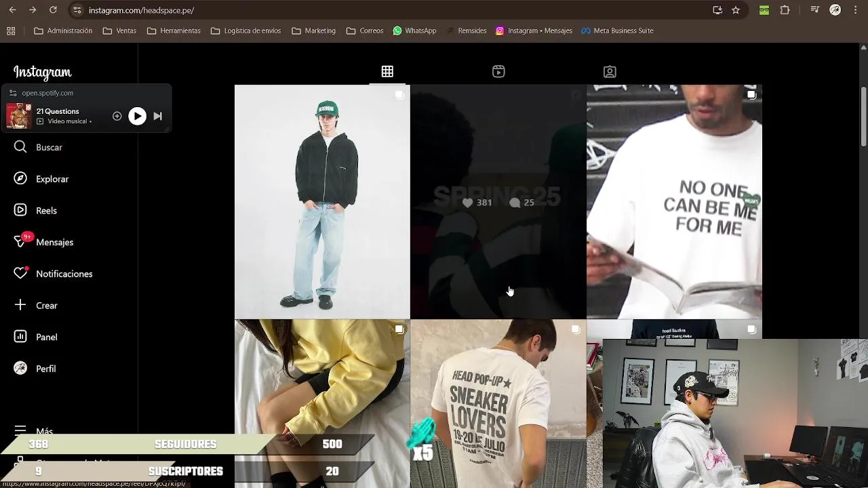Image resolution: width=868 pixels, height=488 pixels.
Task: Open the WhatsApp bookmark
Action: coord(414,30)
